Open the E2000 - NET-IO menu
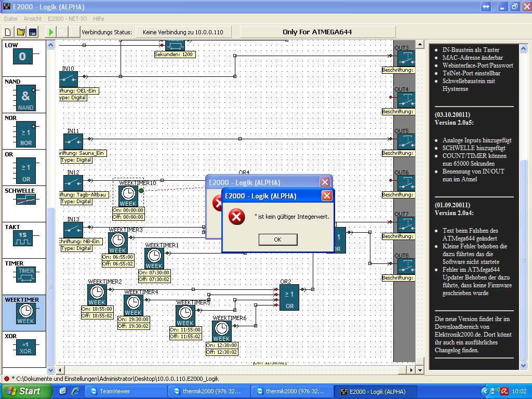This screenshot has width=532, height=399. [x=66, y=19]
